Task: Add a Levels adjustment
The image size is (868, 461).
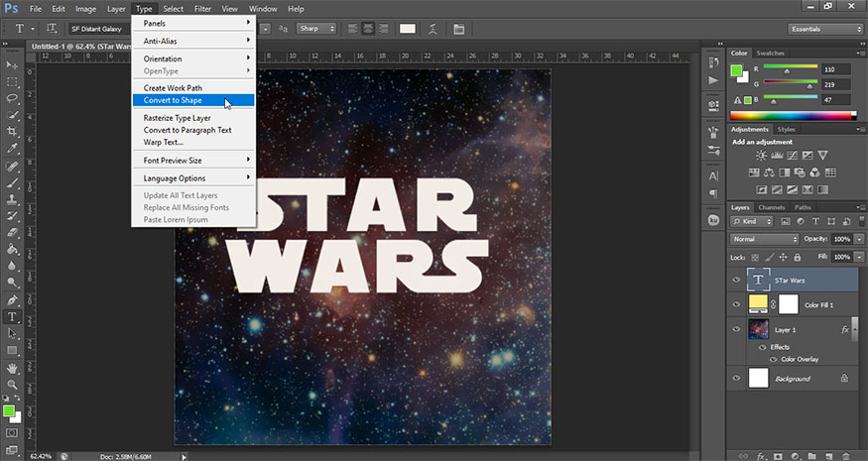Action: (777, 156)
